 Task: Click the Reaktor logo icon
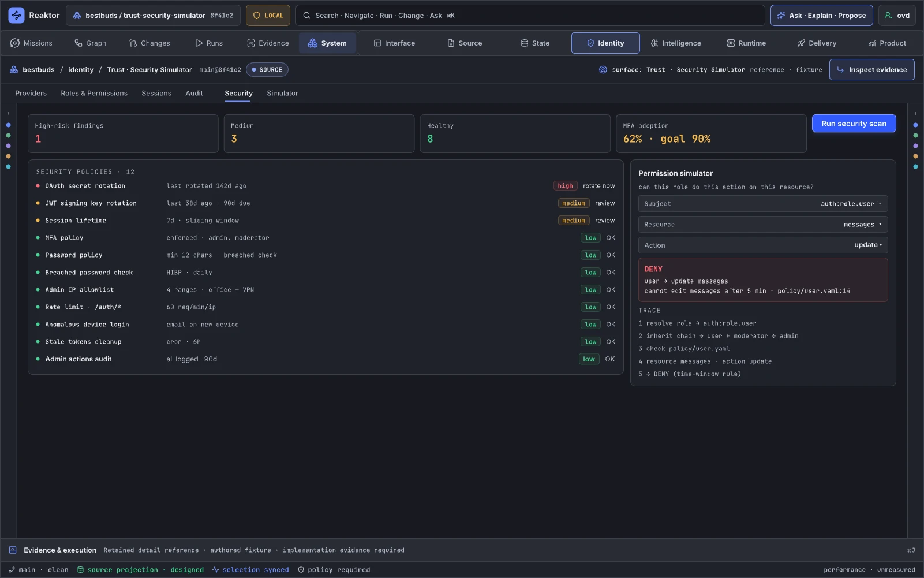(x=16, y=16)
